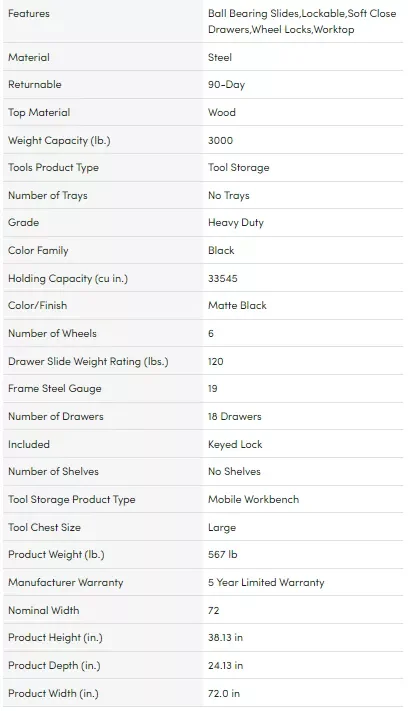
Task: Click the Matte Black finish value
Action: coord(237,306)
